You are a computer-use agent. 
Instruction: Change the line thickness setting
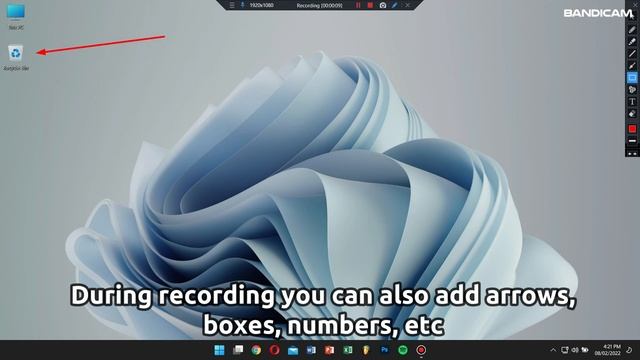point(632,141)
